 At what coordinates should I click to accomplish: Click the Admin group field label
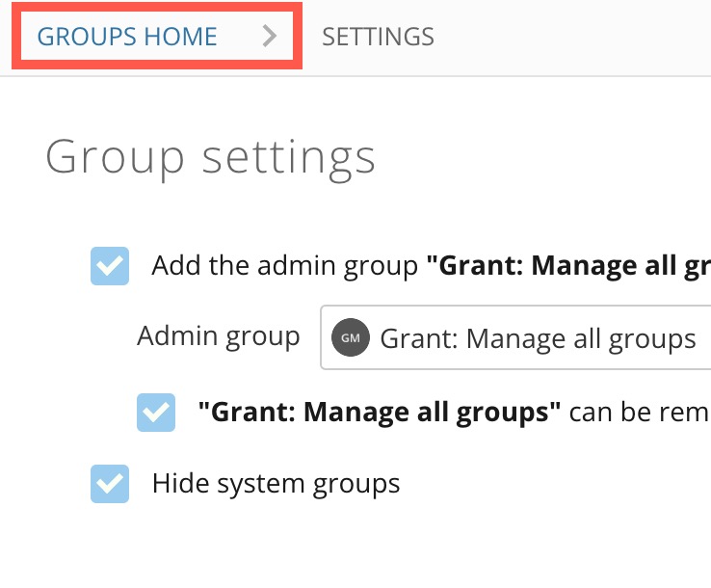(219, 336)
